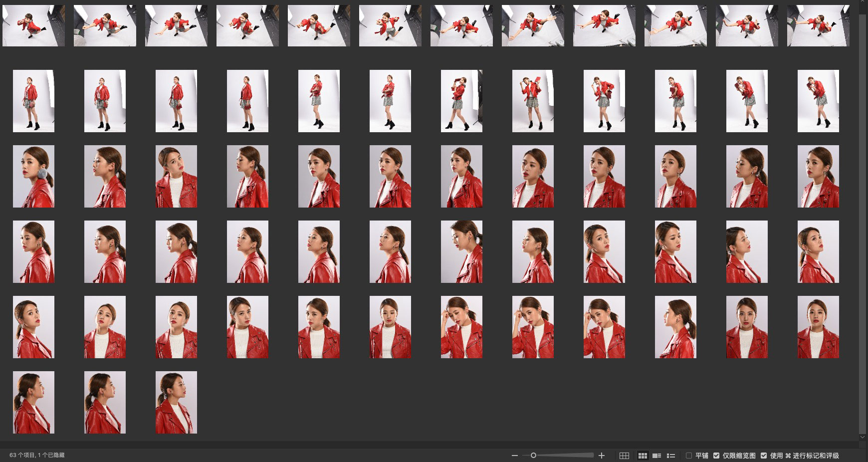The image size is (868, 462).
Task: Select the last portrait in the fifth row
Action: coord(818,327)
